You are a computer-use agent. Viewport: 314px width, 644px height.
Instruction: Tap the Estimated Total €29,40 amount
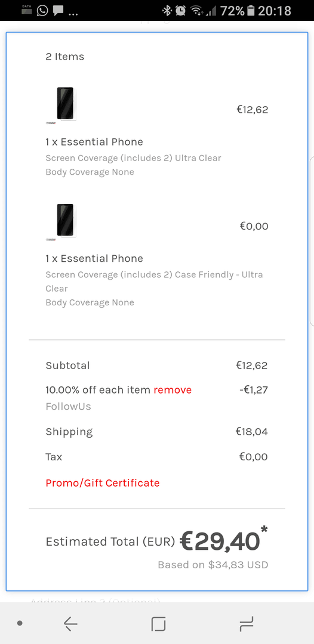click(220, 541)
